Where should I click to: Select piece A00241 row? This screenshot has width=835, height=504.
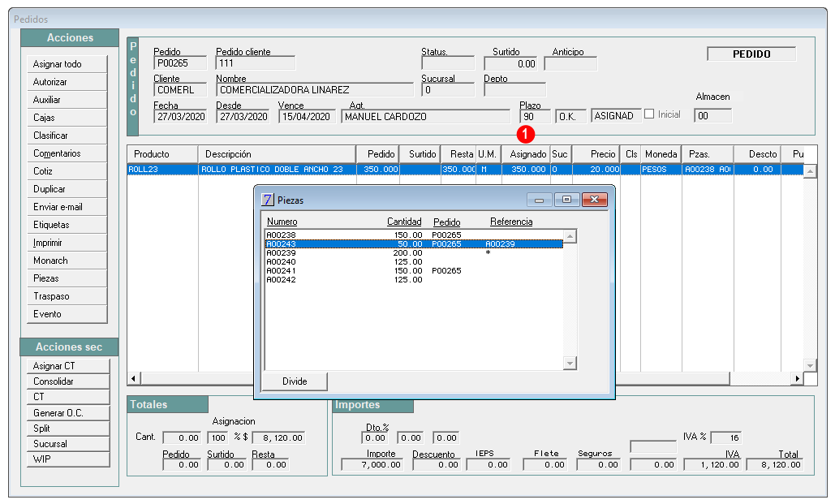[x=414, y=270]
